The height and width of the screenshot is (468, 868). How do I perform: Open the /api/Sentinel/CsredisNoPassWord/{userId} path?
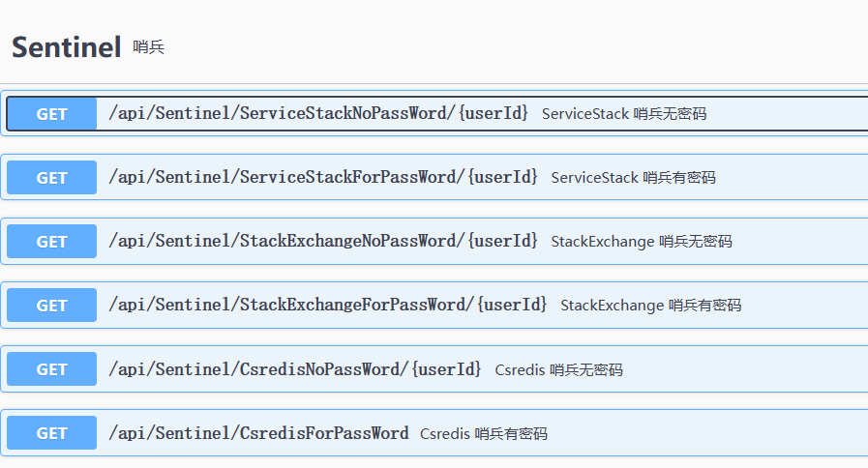pyautogui.click(x=295, y=368)
